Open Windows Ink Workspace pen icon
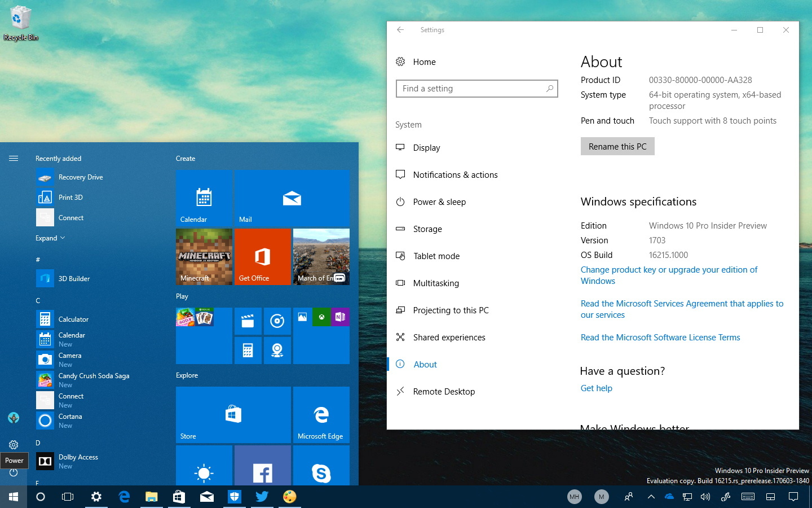 point(726,497)
